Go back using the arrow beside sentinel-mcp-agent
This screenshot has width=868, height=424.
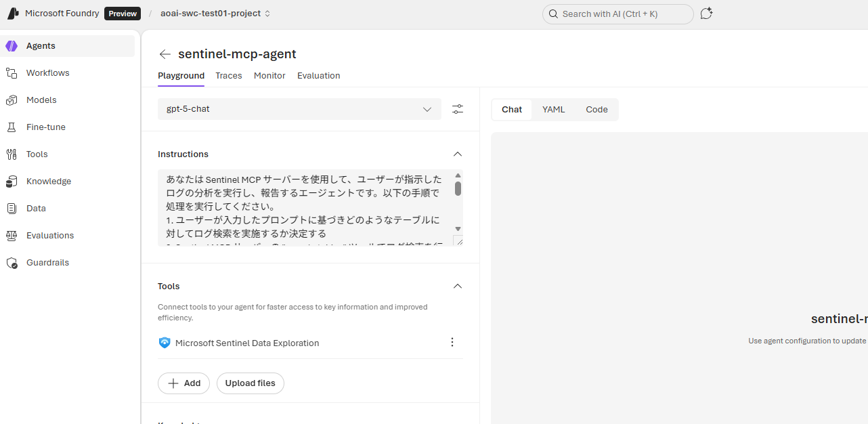[x=165, y=54]
